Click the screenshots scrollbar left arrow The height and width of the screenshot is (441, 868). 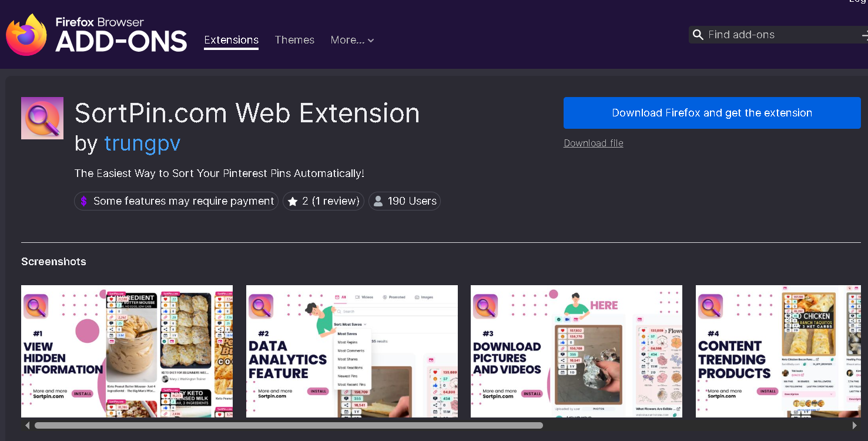(x=27, y=425)
